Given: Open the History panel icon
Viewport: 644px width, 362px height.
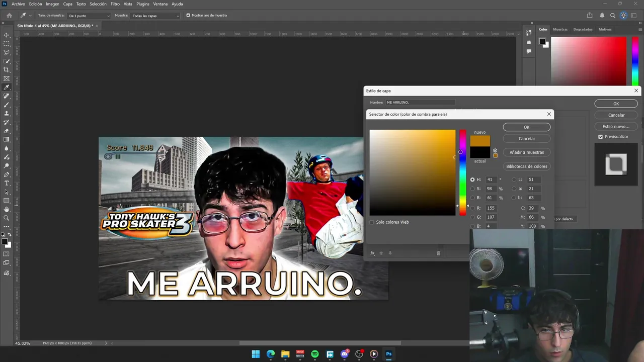Looking at the screenshot, I should pyautogui.click(x=529, y=33).
